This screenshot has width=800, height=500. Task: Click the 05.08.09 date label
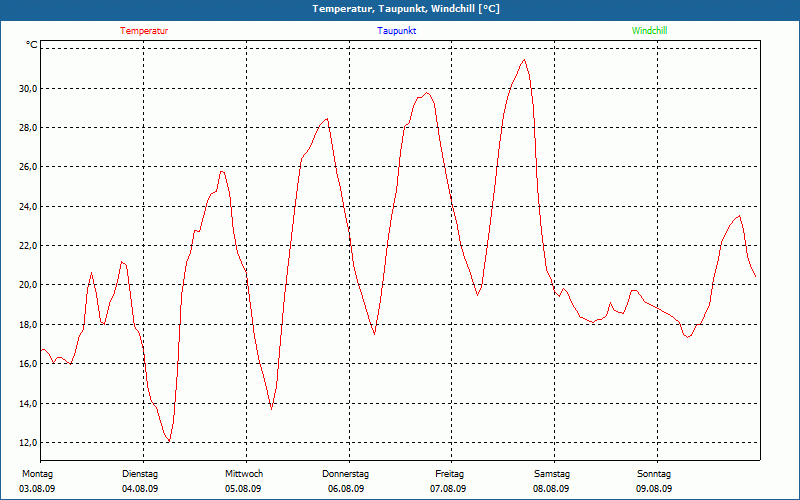click(x=243, y=489)
